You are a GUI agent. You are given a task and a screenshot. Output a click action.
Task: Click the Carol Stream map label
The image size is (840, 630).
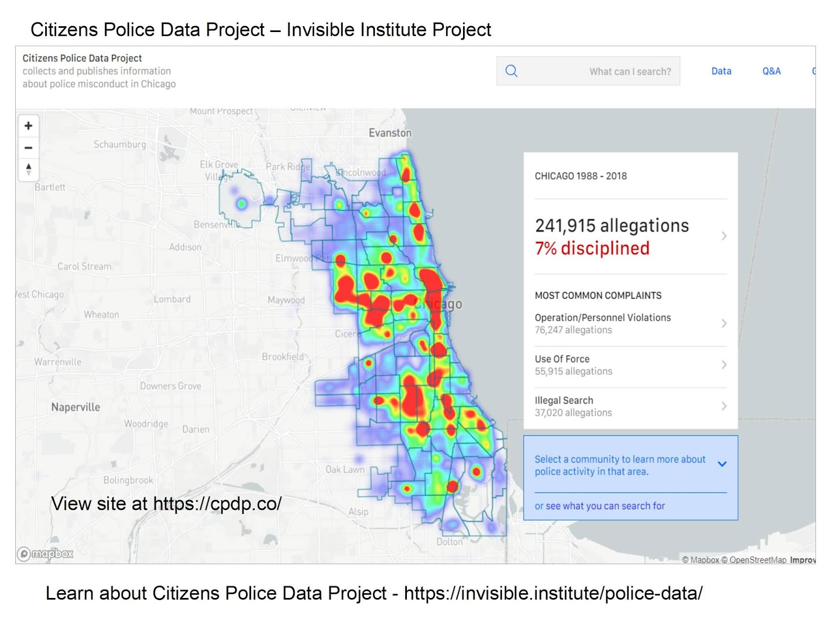pos(85,267)
